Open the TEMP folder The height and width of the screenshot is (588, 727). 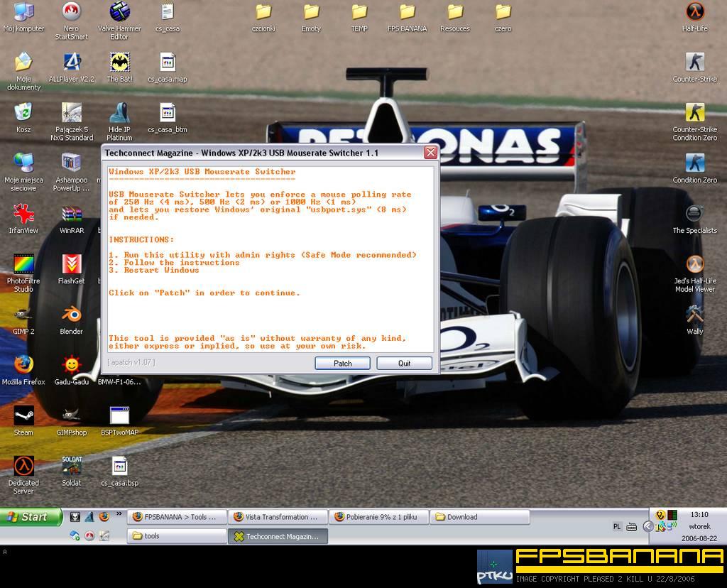click(359, 18)
